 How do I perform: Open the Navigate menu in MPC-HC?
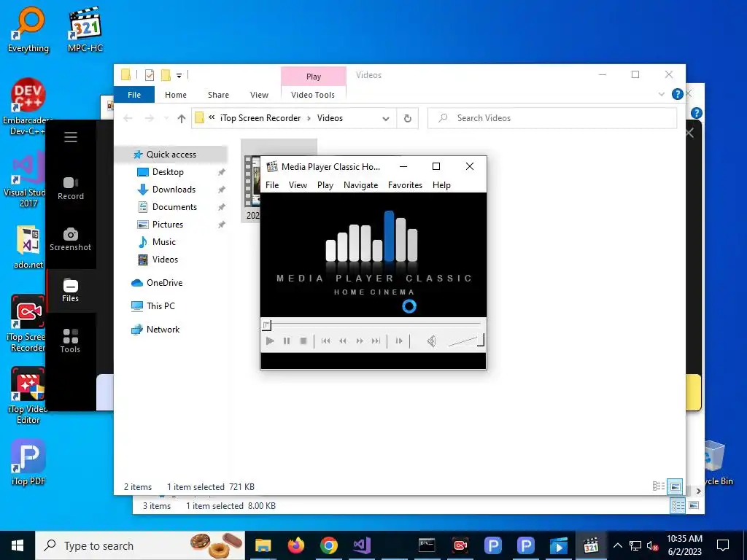click(x=360, y=185)
